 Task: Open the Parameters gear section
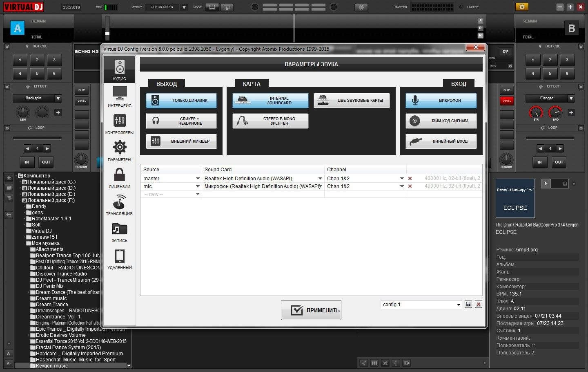point(119,151)
